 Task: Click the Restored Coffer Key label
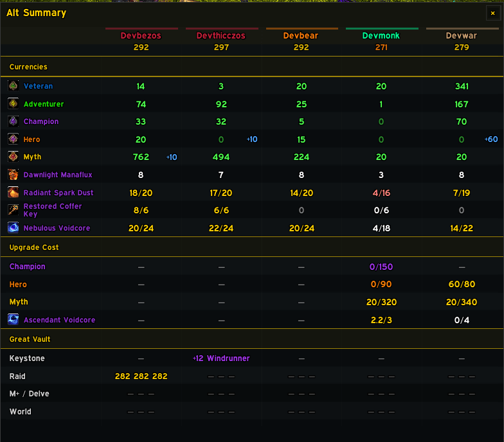tap(53, 210)
